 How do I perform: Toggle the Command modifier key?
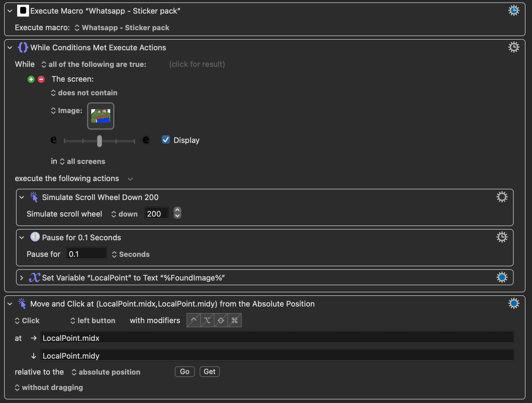(235, 320)
